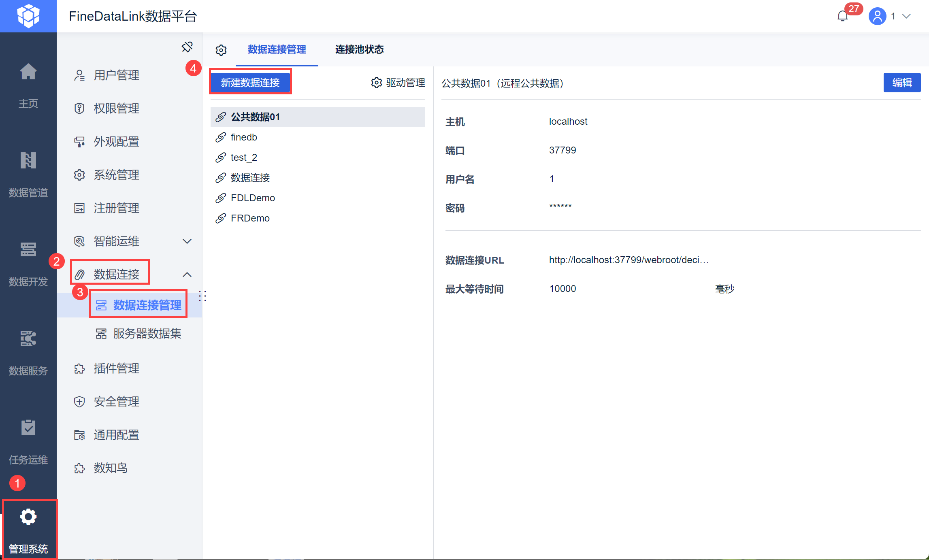Click the notification bell icon
This screenshot has width=929, height=560.
point(843,16)
